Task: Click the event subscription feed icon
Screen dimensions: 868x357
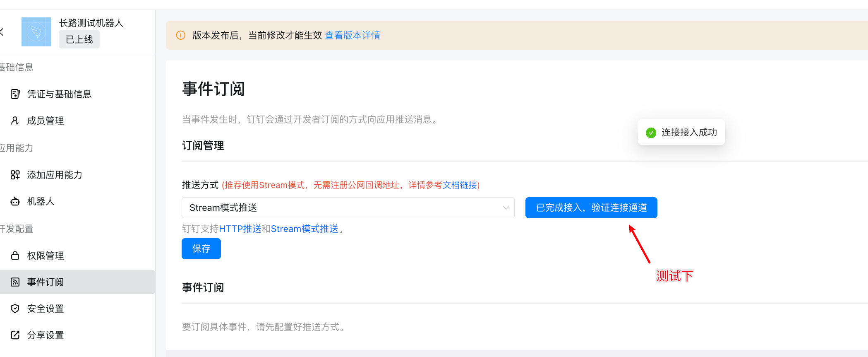Action: click(x=15, y=282)
